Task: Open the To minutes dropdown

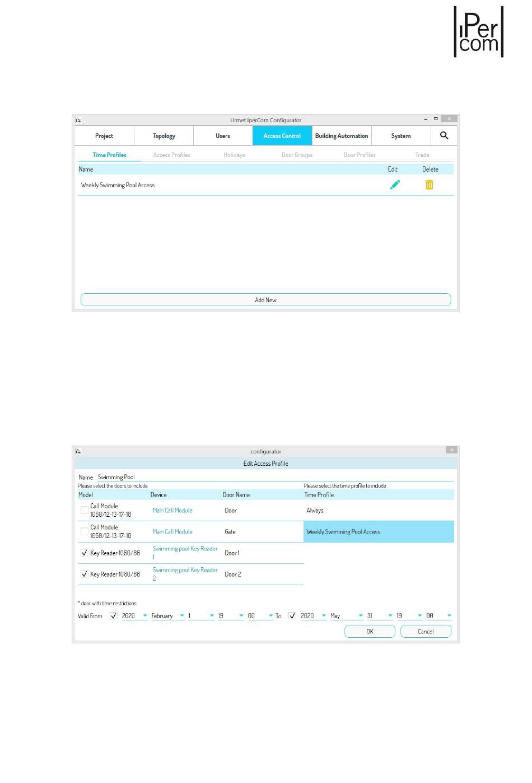Action: 439,615
